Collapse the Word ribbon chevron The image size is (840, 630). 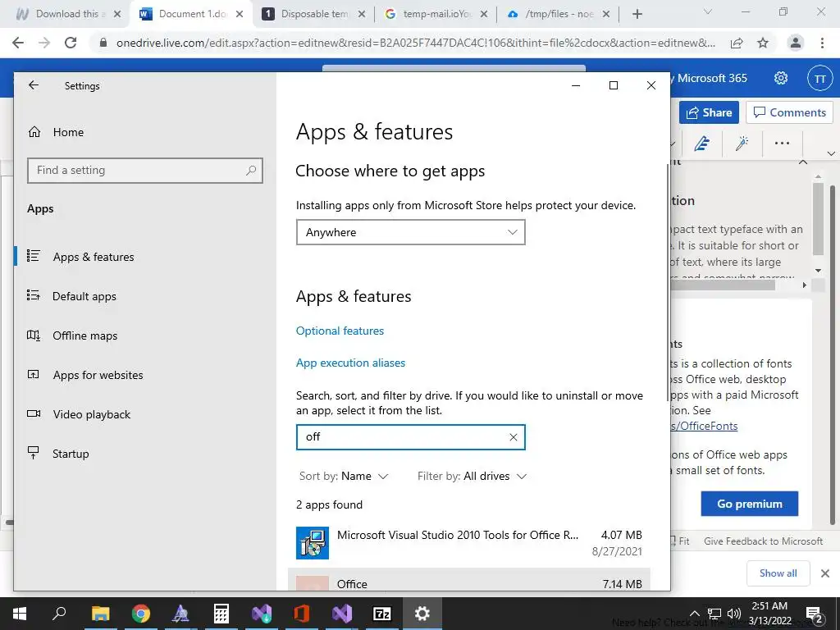(x=831, y=153)
